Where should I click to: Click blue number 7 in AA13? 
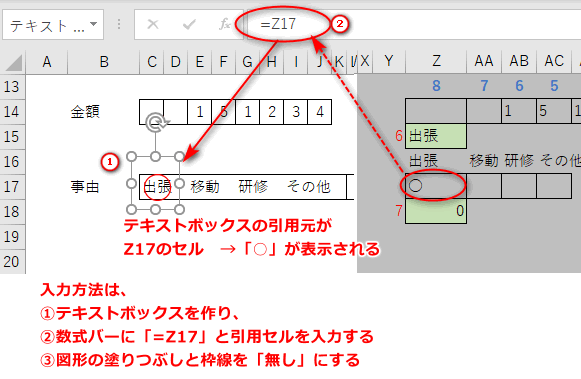click(484, 86)
